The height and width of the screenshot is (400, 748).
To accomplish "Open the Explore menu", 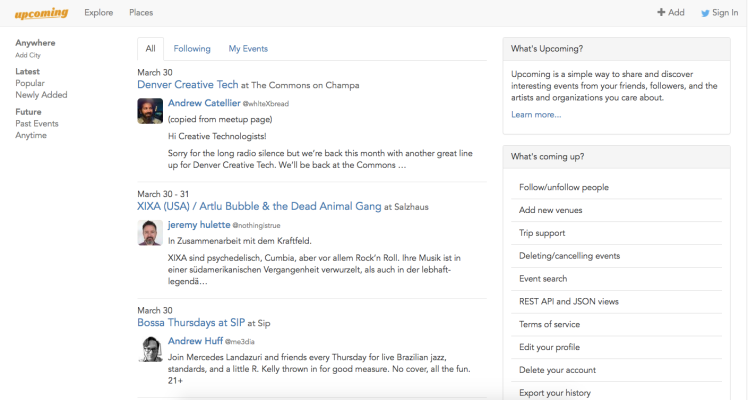I will (x=99, y=13).
